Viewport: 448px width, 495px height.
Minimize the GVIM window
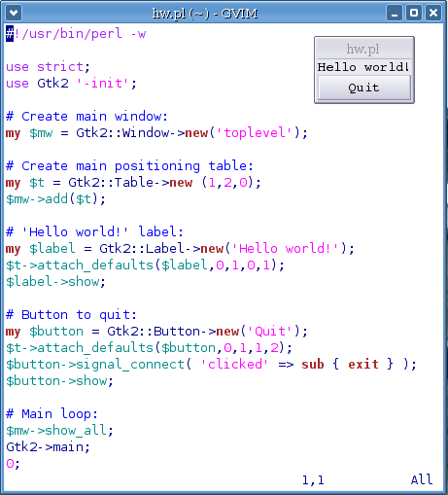[395, 13]
